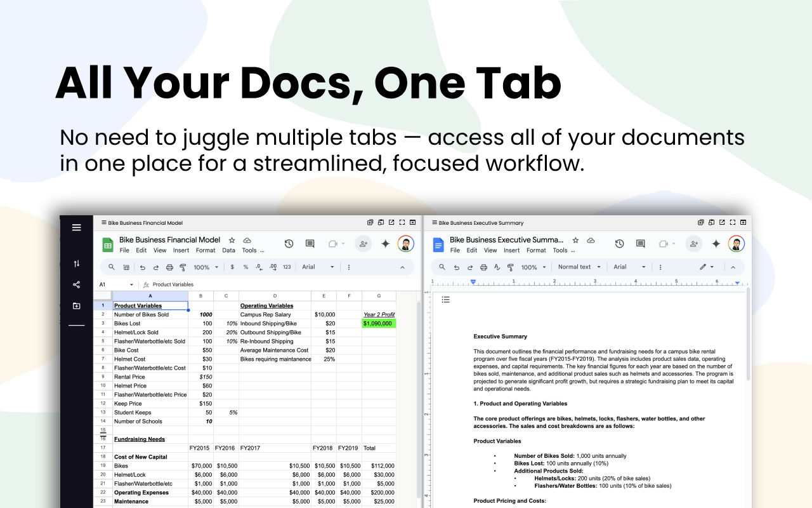Select the paint format tool in Sheets toolbar
This screenshot has height=508, width=812.
point(183,267)
